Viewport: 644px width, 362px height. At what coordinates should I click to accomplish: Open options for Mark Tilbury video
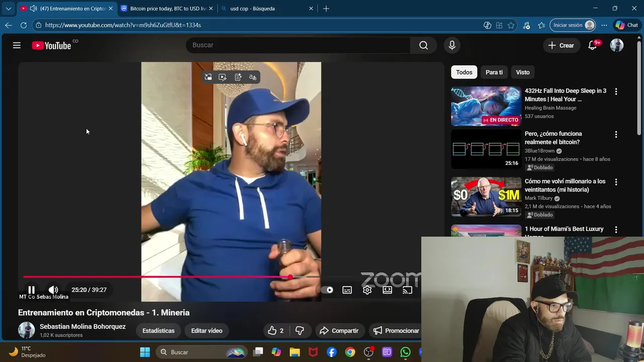[616, 182]
